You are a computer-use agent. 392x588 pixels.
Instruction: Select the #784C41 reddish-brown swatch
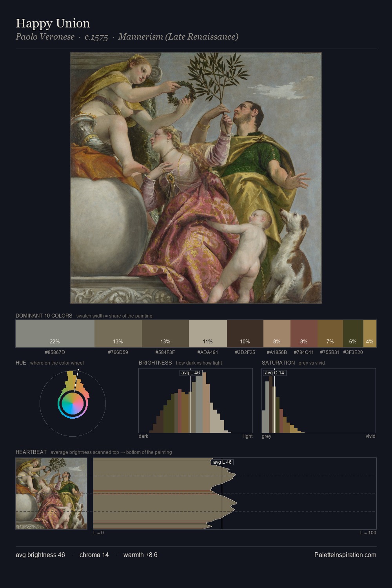coord(304,334)
